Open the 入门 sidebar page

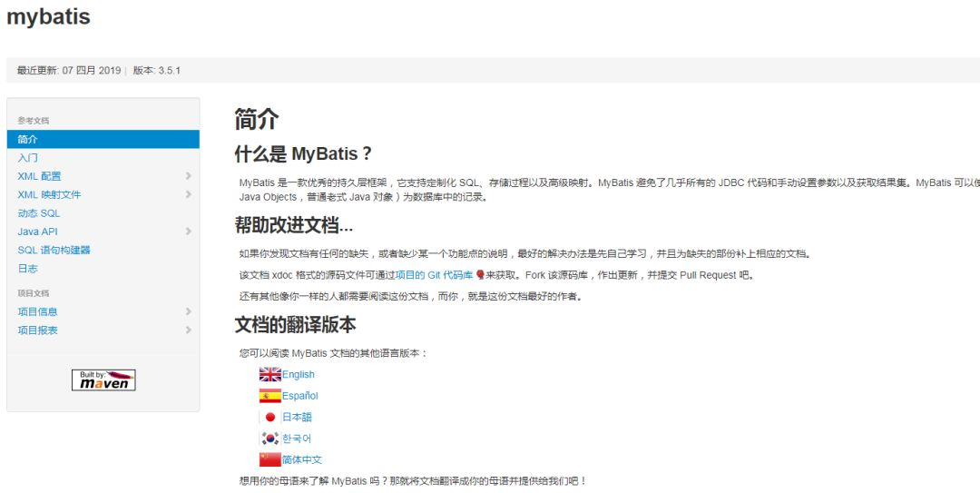click(x=27, y=158)
